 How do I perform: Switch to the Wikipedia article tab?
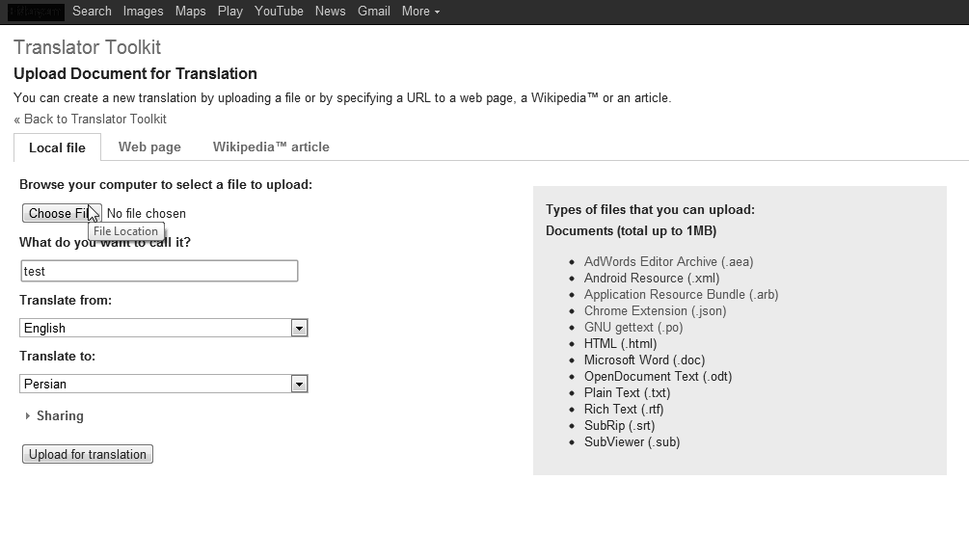click(x=271, y=147)
